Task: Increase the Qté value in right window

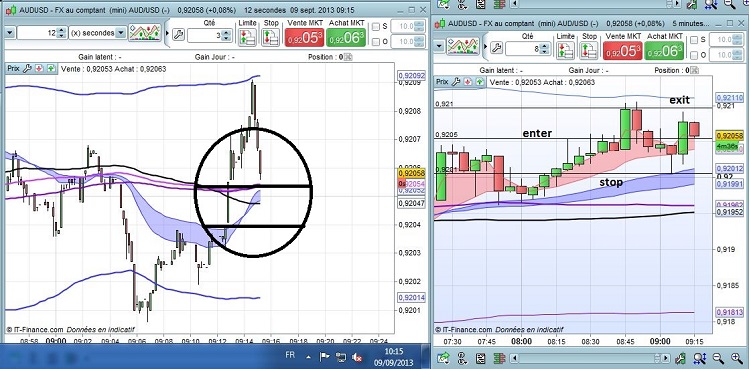Action: [x=544, y=45]
